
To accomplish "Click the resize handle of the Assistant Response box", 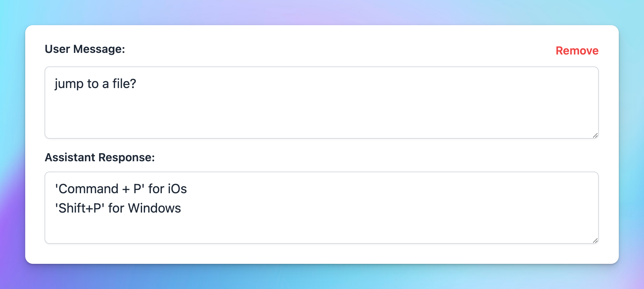I will coord(595,240).
